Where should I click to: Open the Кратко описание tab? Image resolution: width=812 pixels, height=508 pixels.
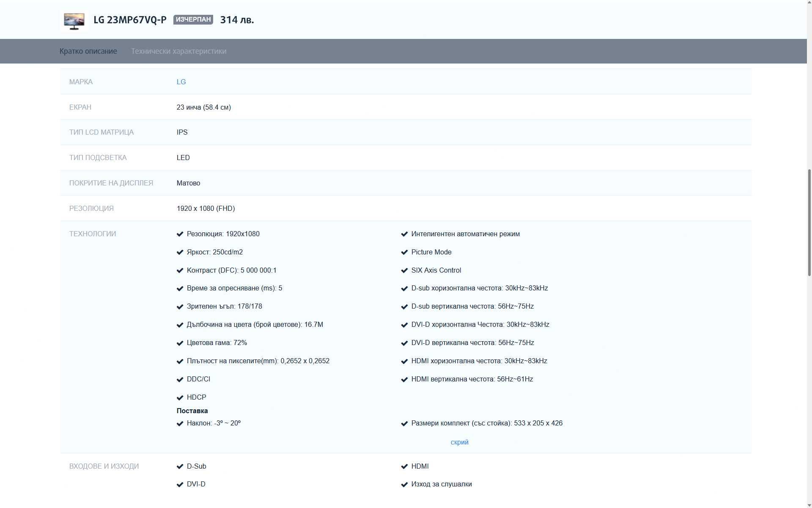tap(88, 51)
